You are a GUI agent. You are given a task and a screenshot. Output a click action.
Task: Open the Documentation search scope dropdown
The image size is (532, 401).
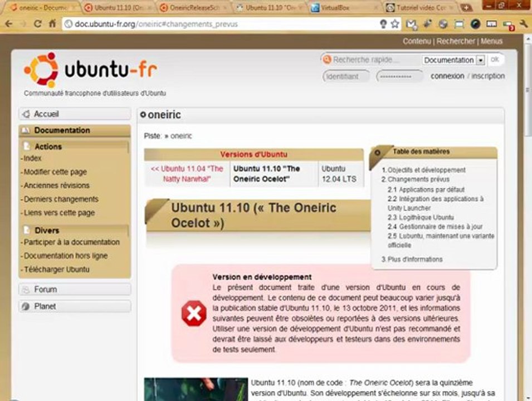click(453, 60)
